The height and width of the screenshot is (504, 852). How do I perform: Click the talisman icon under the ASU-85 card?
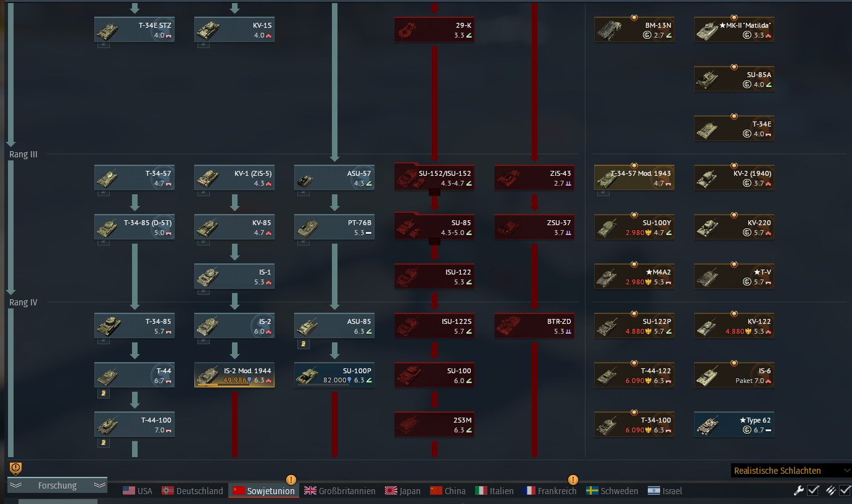coord(304,344)
